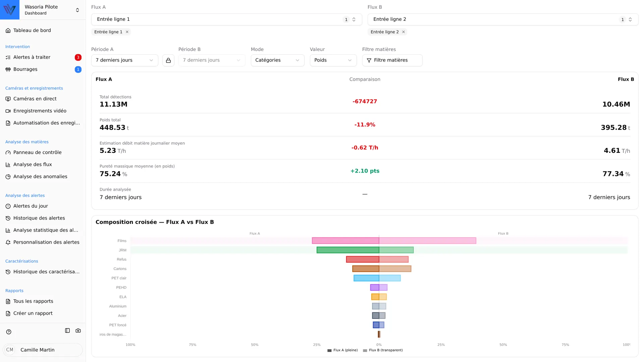Open Analyse statistique des alertes
Screen dimensions: 644x362
click(x=43, y=230)
